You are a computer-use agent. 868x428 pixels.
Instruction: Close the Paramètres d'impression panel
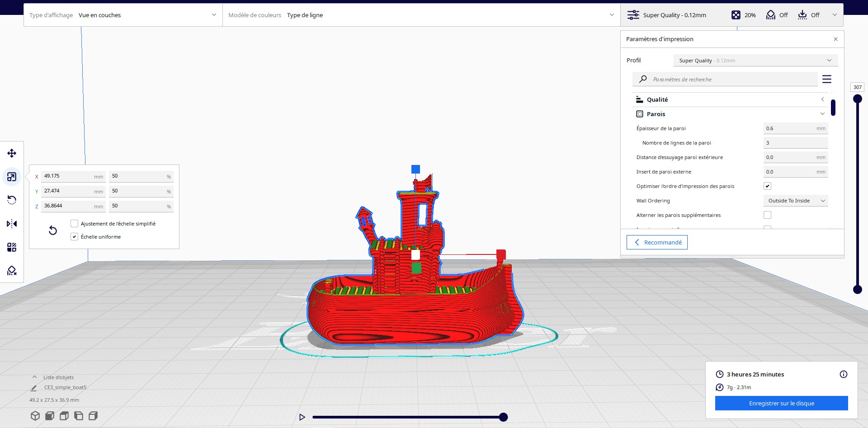(x=835, y=39)
